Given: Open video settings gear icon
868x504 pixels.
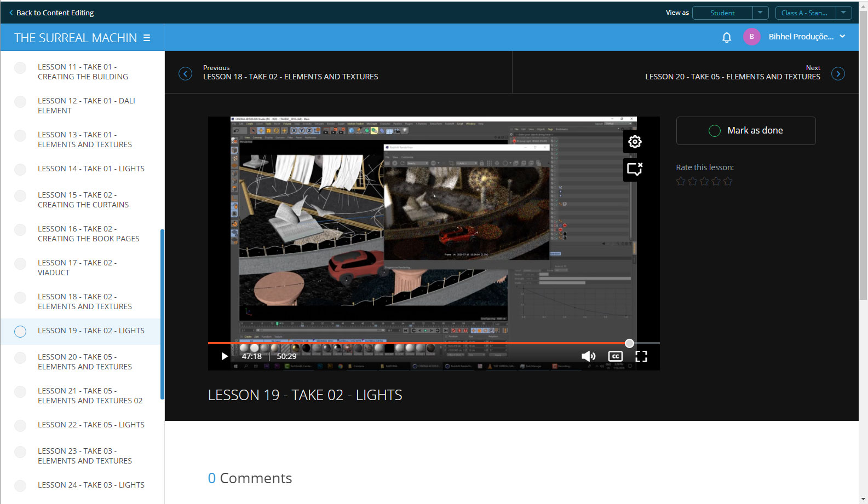Looking at the screenshot, I should (x=634, y=142).
